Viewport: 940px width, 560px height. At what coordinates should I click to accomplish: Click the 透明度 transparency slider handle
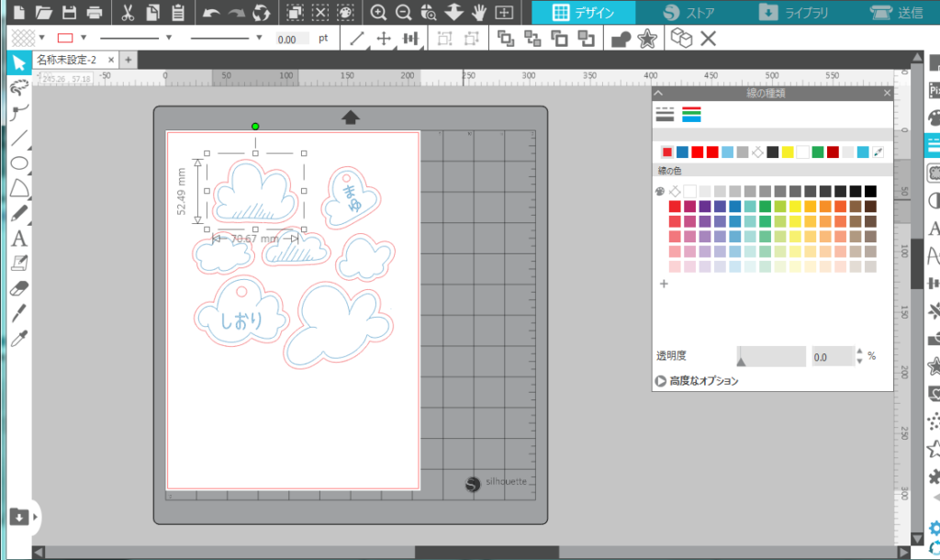pyautogui.click(x=741, y=360)
